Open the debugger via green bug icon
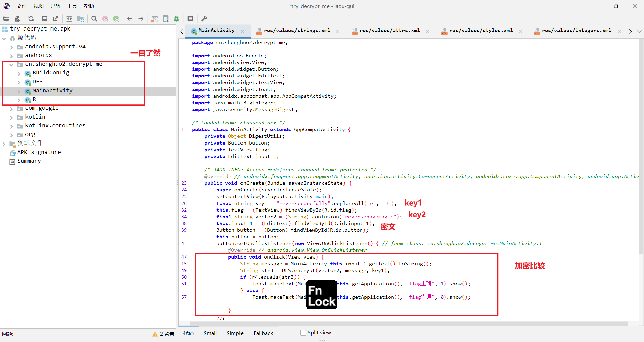 176,19
